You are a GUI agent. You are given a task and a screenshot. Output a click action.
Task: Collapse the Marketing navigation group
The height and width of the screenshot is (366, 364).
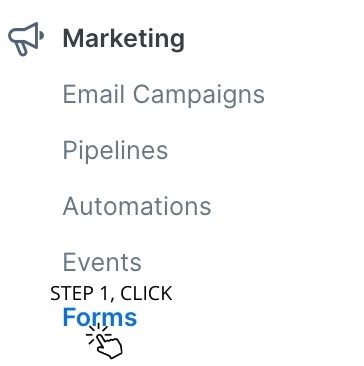123,39
